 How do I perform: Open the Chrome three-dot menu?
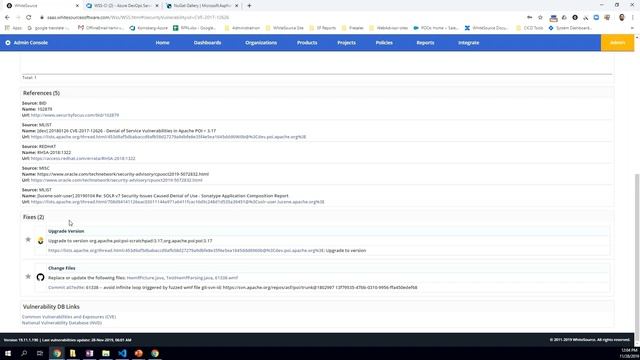(x=633, y=18)
